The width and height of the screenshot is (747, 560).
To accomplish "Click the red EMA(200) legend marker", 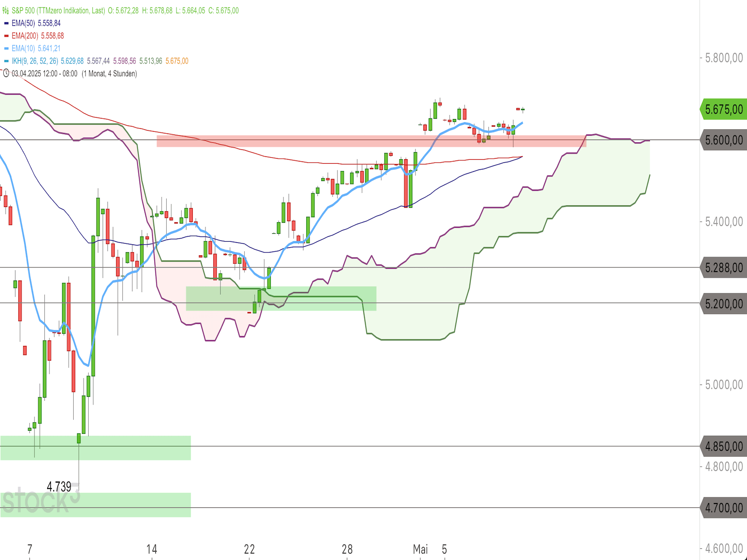I will click(x=6, y=35).
